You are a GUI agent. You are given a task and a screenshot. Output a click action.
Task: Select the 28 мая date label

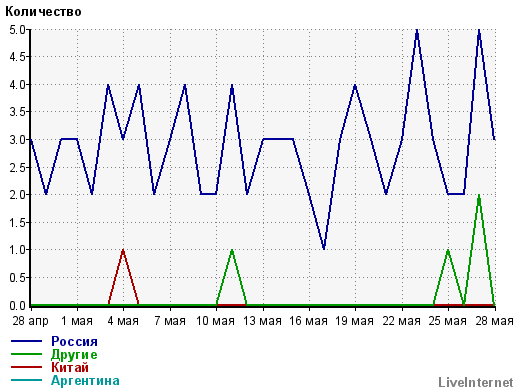494,321
